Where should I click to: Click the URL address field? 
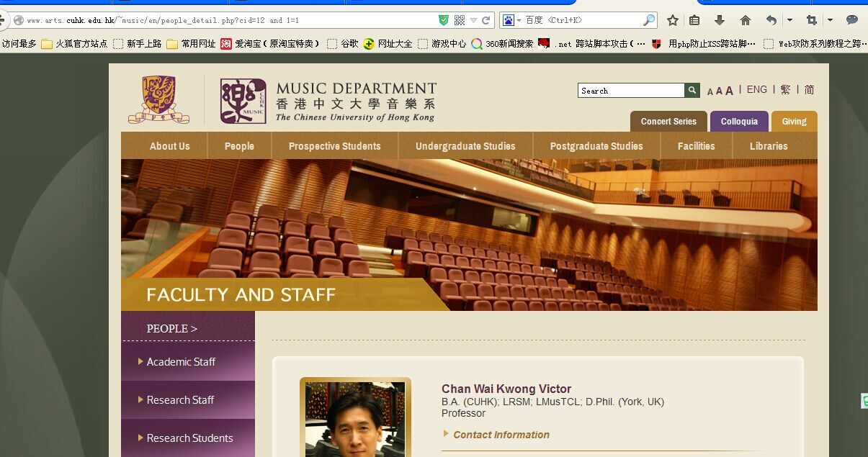(x=231, y=20)
